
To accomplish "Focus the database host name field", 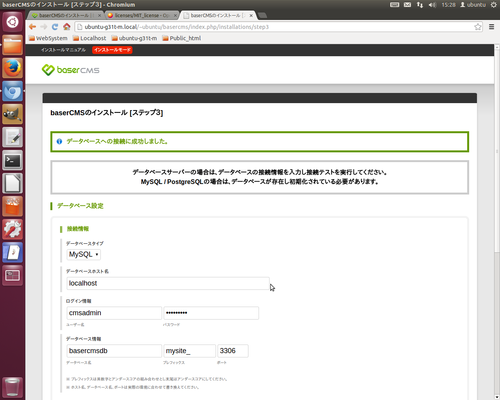I will tap(168, 283).
